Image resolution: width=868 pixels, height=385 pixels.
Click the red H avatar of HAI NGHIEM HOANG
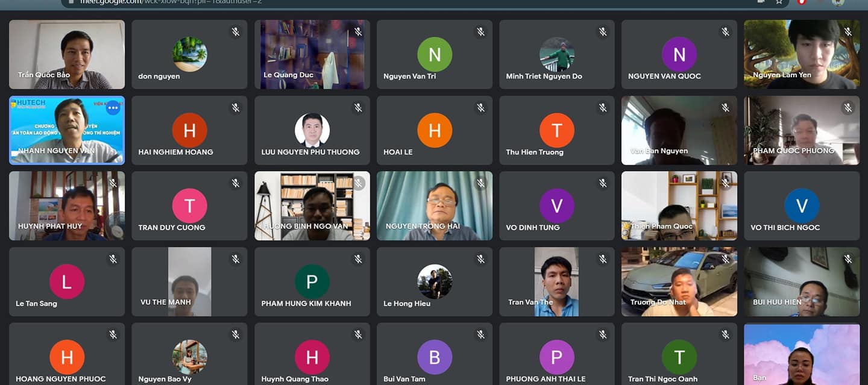pyautogui.click(x=190, y=130)
